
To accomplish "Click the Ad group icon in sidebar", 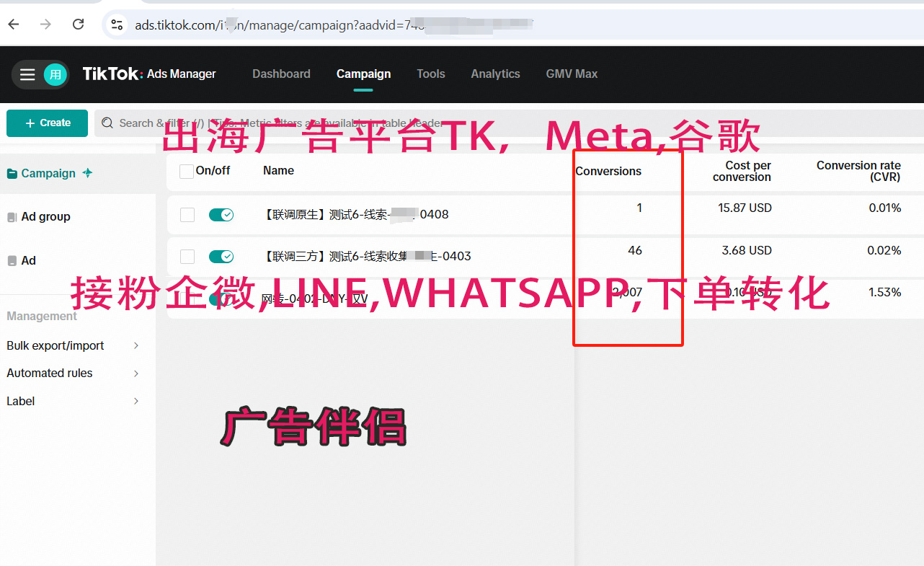I will click(12, 217).
